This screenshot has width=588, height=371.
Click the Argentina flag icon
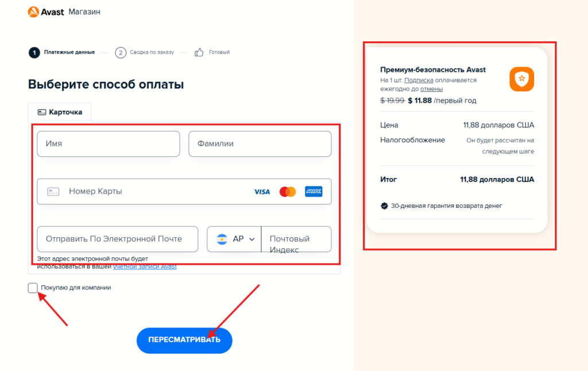222,239
